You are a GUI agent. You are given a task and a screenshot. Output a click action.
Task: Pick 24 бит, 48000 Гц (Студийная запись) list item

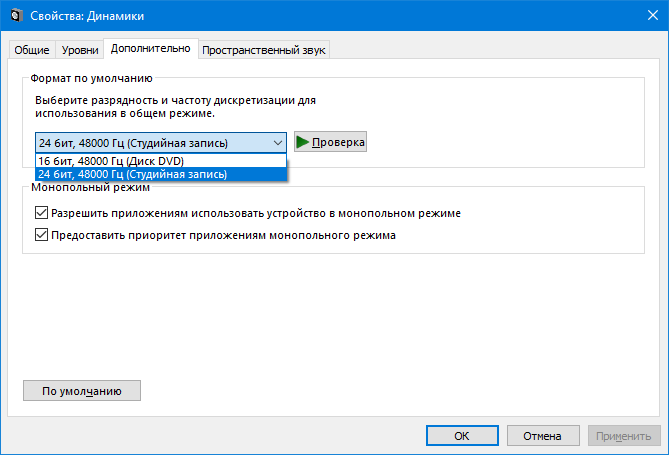(x=133, y=174)
